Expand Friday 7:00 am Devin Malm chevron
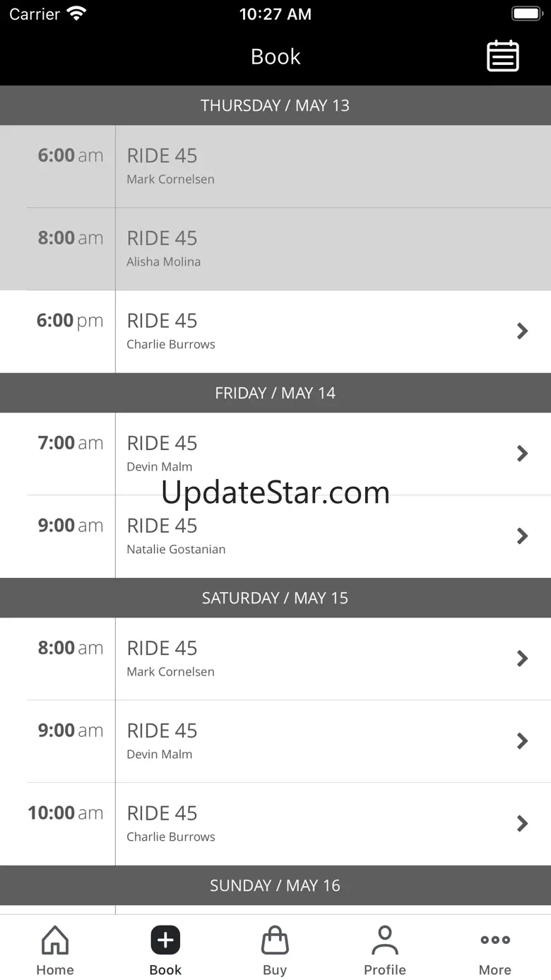The height and width of the screenshot is (980, 551). point(522,454)
